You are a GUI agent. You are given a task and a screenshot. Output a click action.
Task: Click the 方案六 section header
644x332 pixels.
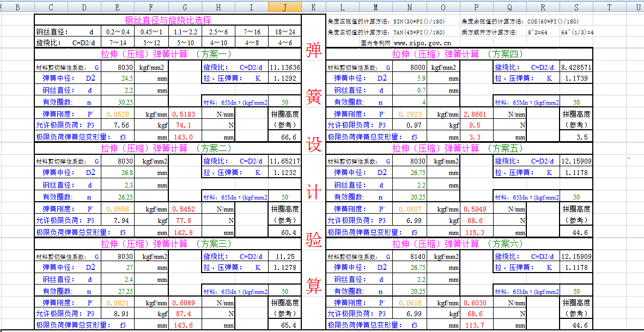(460, 244)
